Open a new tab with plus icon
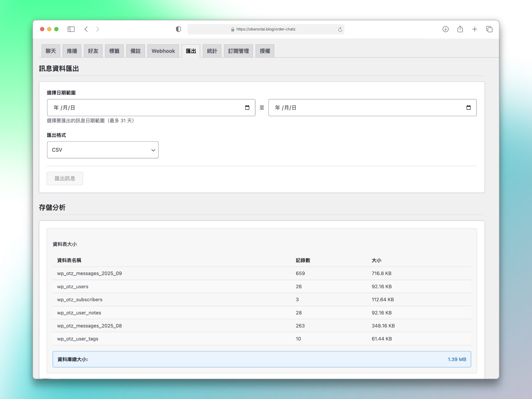This screenshot has height=399, width=532. click(475, 29)
